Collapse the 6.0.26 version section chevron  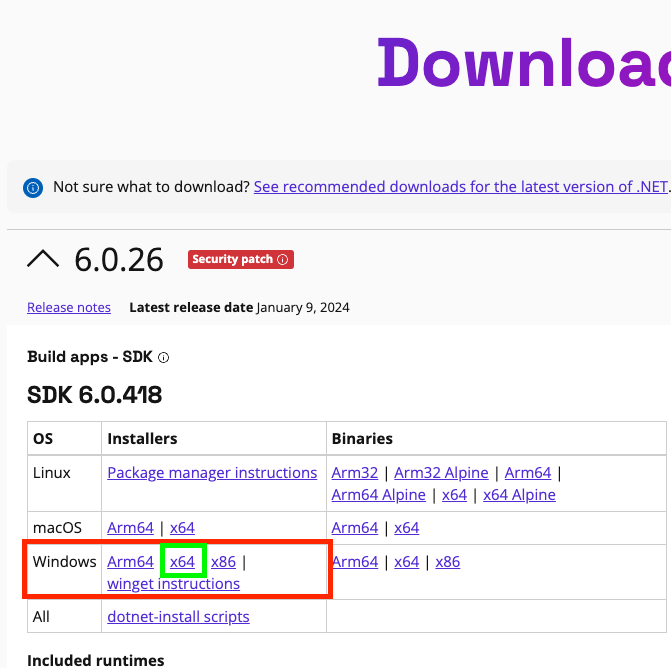point(43,259)
